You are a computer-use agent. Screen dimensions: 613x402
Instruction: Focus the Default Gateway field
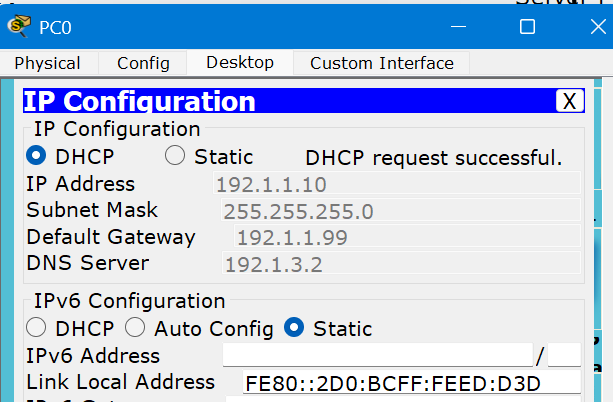coord(405,238)
